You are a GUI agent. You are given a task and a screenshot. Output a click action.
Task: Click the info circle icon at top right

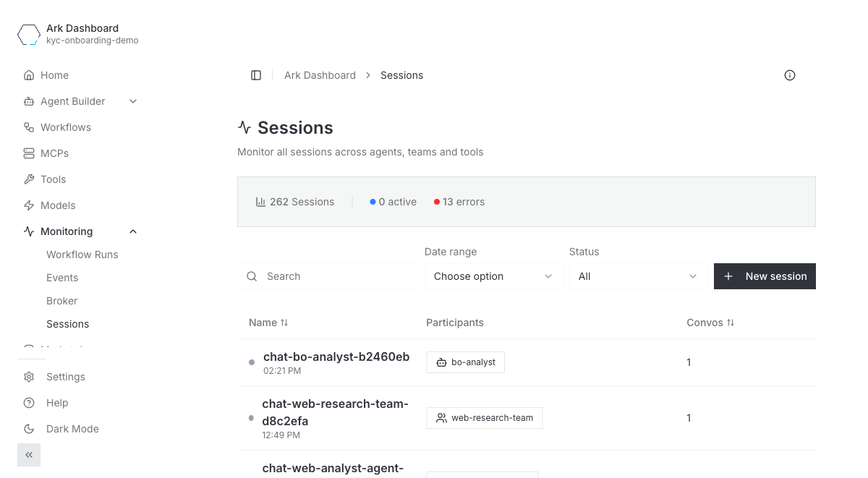click(x=790, y=75)
